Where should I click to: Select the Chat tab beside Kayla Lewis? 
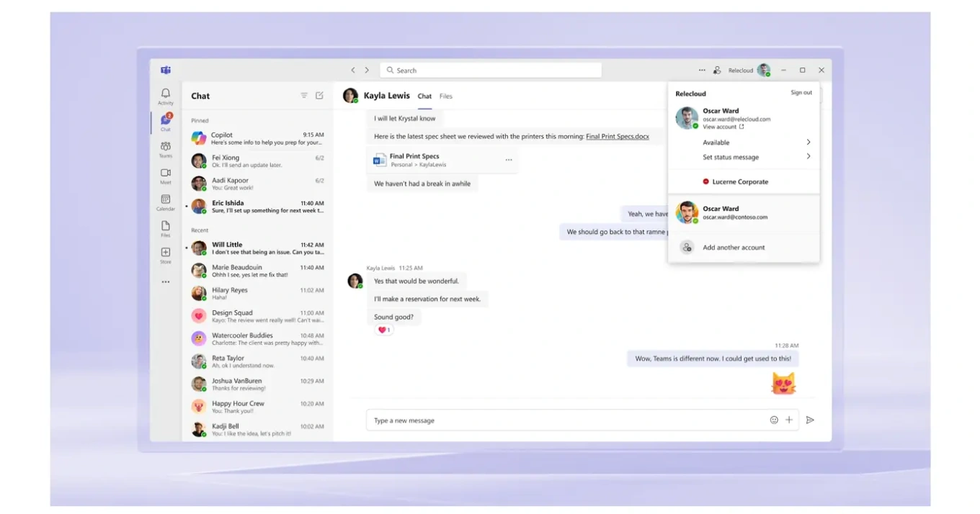tap(424, 96)
